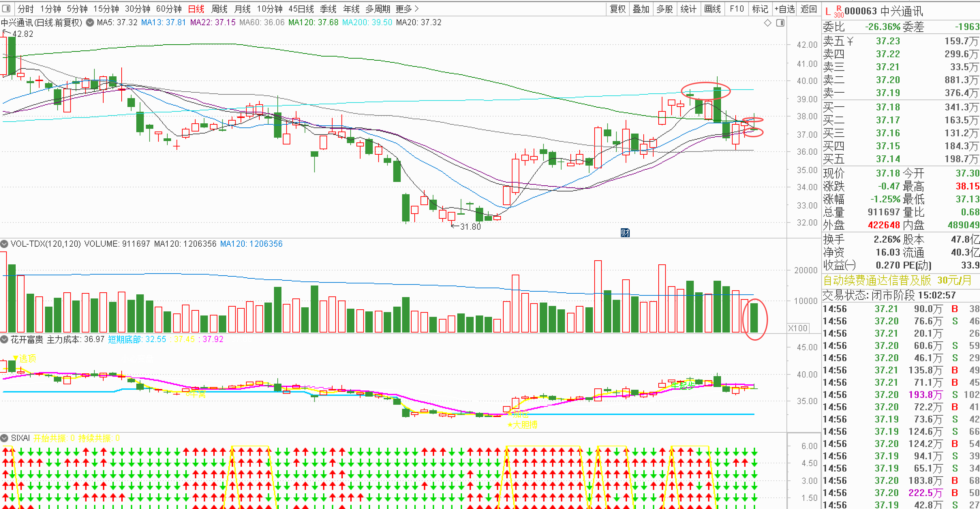Expand the 中兴通讯 main chart indicator dropdown
The image size is (980, 509).
point(90,22)
